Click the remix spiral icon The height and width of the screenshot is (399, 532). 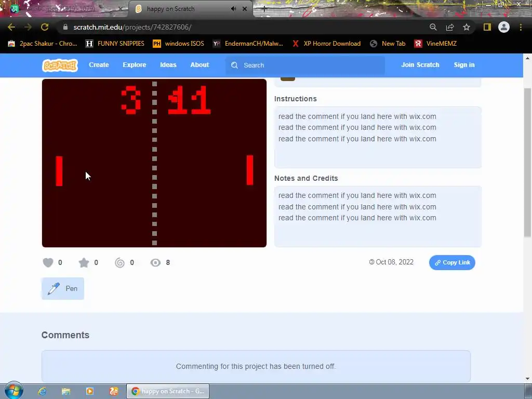point(119,262)
